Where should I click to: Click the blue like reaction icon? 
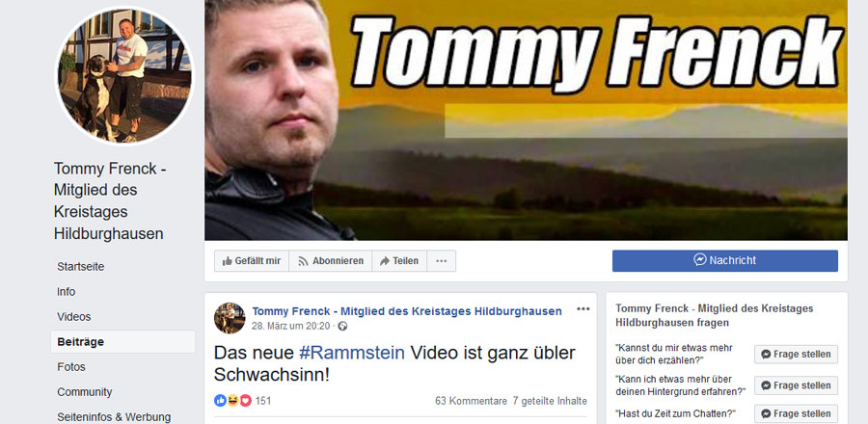click(220, 401)
